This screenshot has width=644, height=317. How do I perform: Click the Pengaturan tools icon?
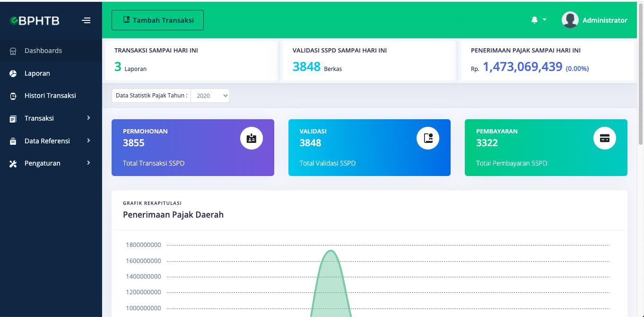(13, 164)
